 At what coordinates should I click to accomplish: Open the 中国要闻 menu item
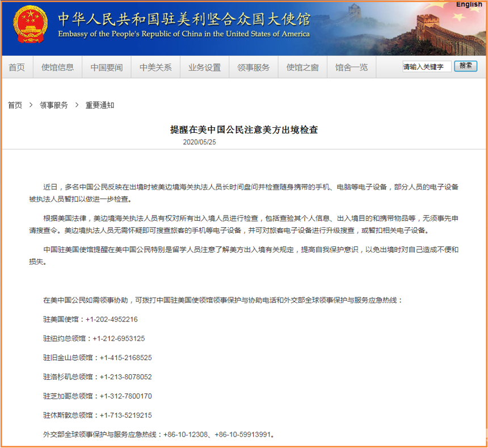point(107,67)
